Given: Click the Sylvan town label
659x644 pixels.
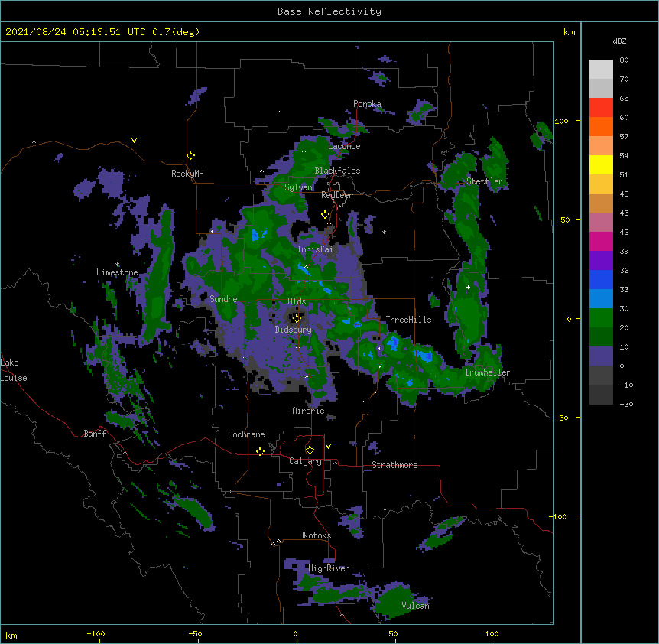Looking at the screenshot, I should point(298,187).
